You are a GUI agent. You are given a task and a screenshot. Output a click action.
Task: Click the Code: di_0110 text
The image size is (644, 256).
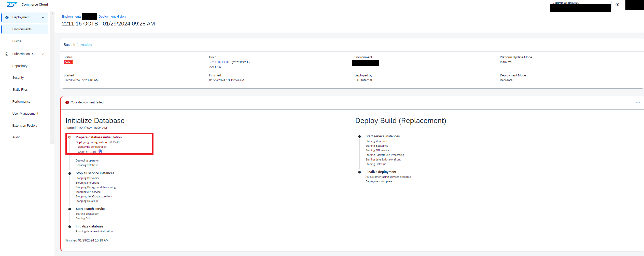click(87, 152)
